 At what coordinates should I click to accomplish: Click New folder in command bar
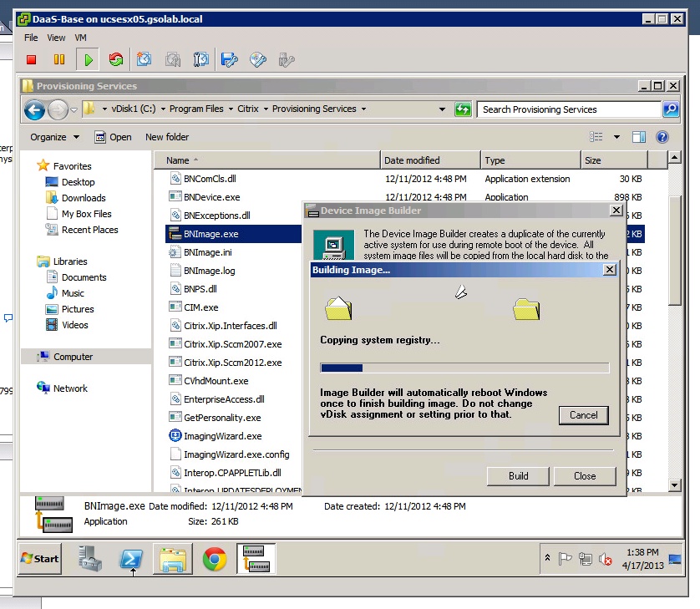coord(167,137)
